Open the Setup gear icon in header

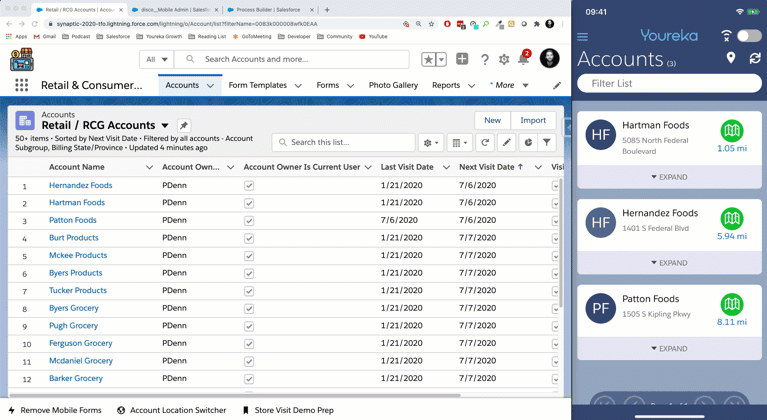pyautogui.click(x=504, y=60)
